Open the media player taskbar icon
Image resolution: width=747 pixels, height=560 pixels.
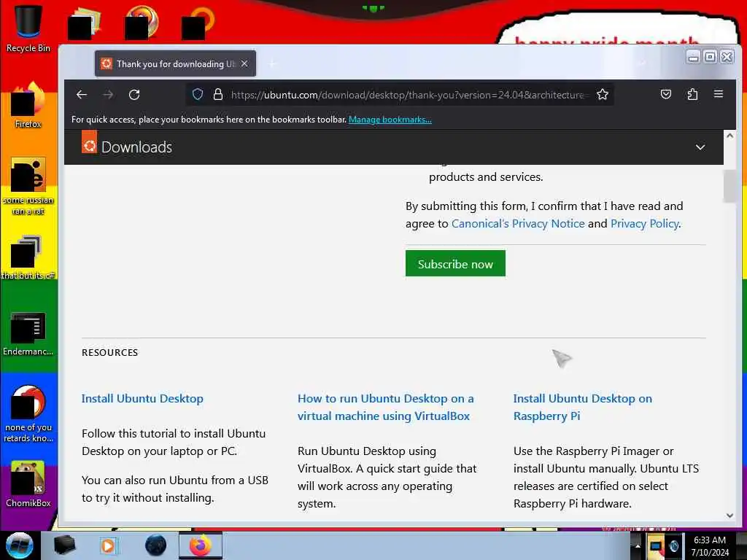108,545
